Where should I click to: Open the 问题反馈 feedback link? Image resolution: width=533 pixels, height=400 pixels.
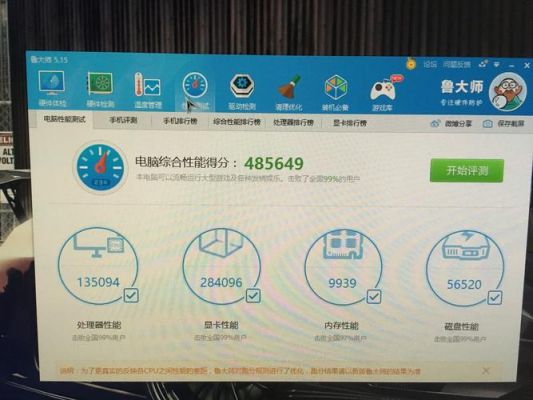click(457, 65)
